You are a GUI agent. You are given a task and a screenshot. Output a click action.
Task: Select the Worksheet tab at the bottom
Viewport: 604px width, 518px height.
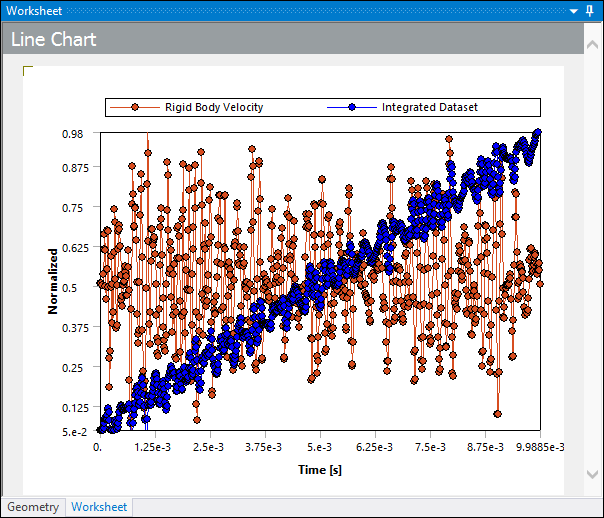(x=99, y=507)
